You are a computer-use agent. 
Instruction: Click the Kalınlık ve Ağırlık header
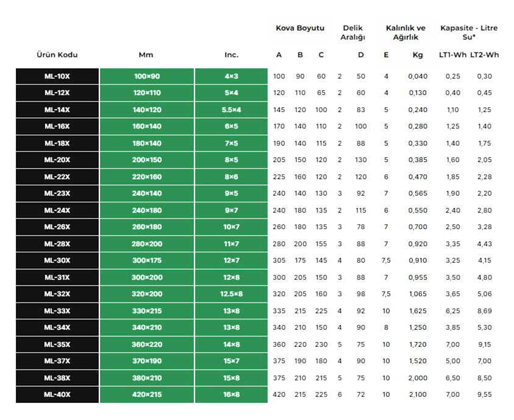(405, 33)
